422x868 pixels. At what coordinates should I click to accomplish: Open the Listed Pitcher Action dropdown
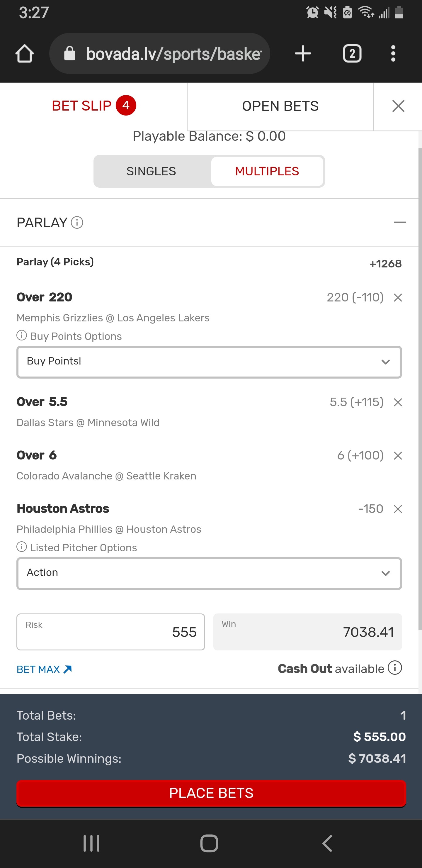coord(209,573)
